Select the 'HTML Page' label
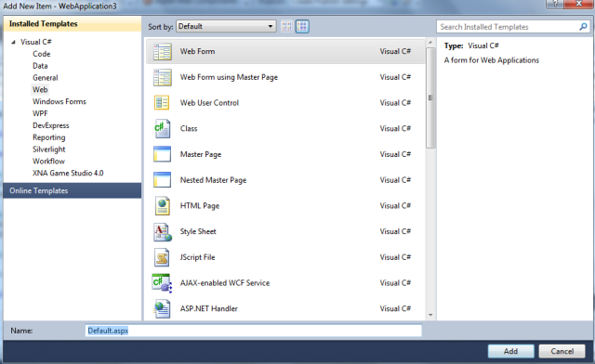Screen dimensions: 595x364 [x=200, y=206]
